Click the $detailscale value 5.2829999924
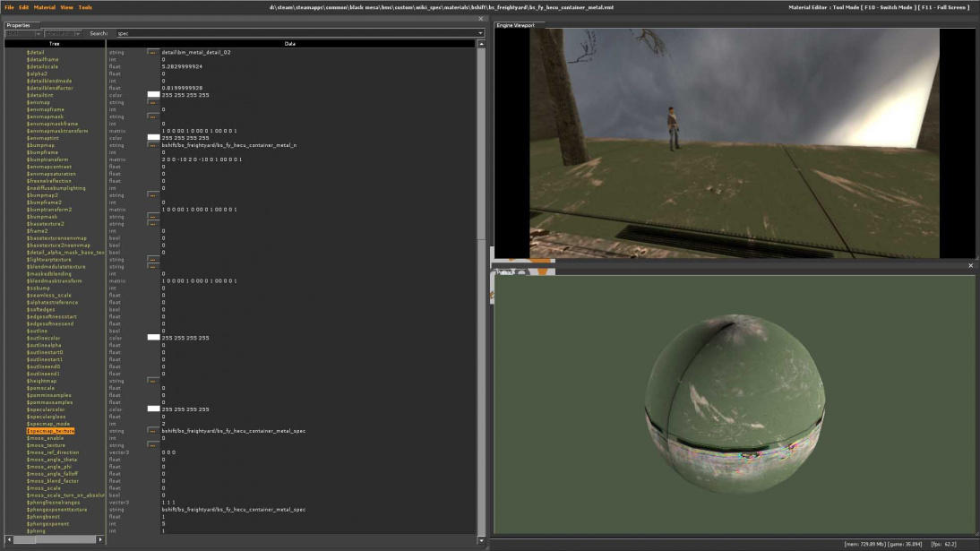 tap(182, 67)
